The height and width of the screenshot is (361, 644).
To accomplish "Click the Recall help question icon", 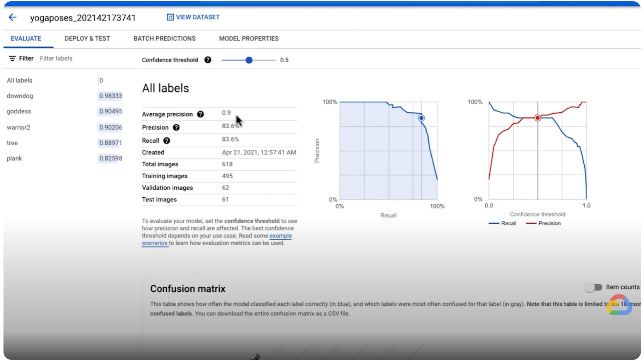I will 167,141.
